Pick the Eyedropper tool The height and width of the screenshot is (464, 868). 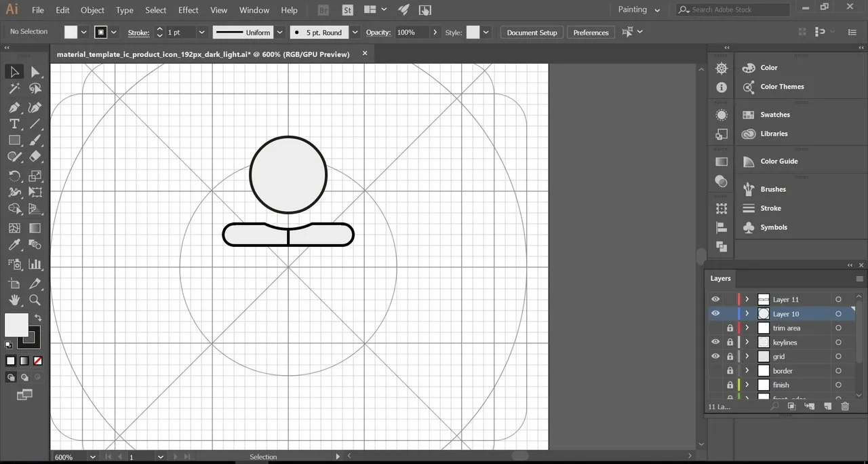(x=14, y=245)
